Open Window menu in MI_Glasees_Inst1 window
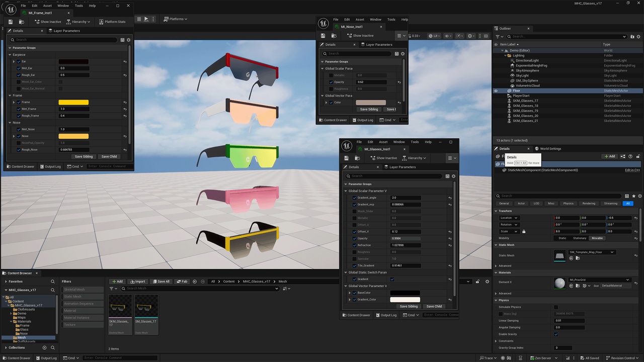Screen dimensions: 644x362 tap(399, 142)
